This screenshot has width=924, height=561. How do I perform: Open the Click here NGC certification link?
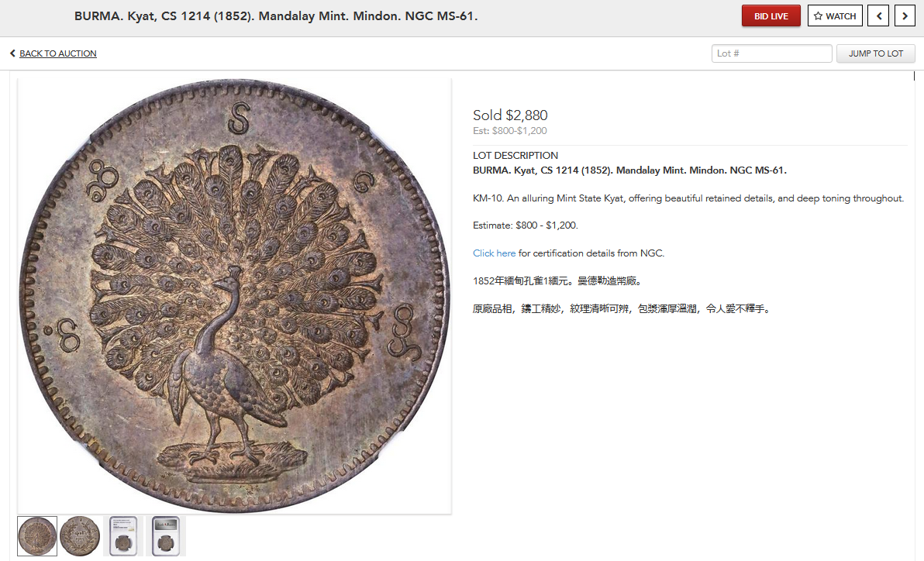click(494, 253)
